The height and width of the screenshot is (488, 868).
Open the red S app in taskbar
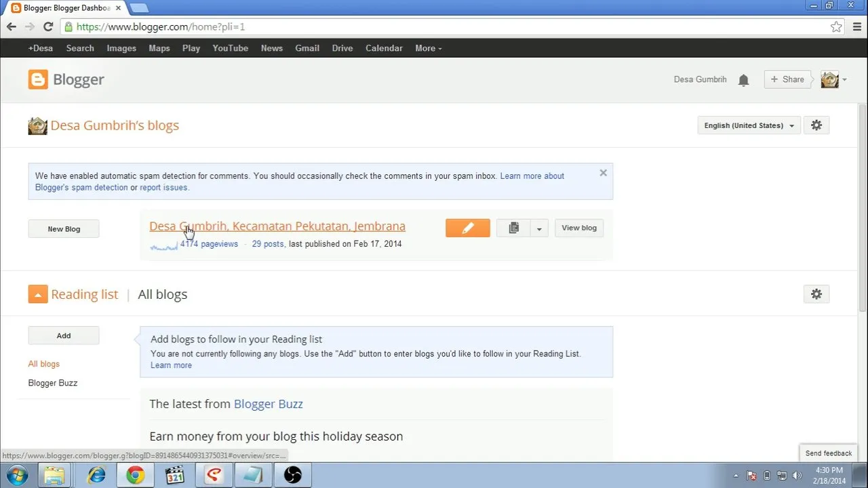(214, 475)
